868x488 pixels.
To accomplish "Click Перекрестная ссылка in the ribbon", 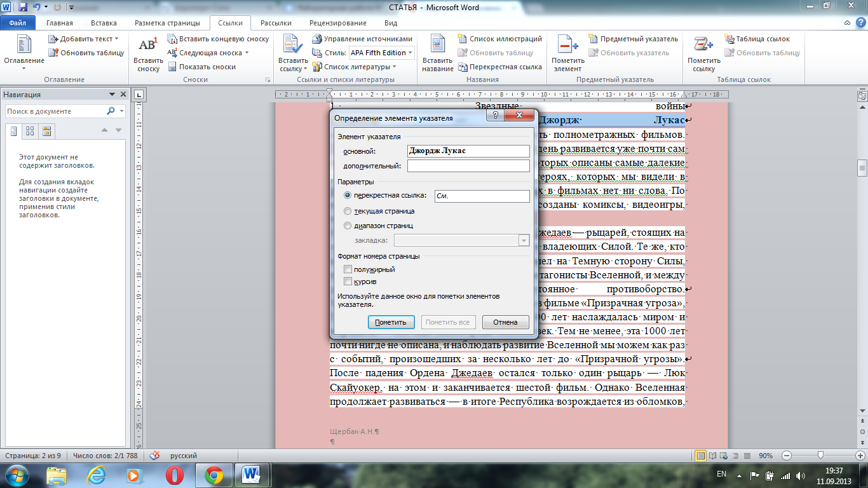I will tap(500, 67).
